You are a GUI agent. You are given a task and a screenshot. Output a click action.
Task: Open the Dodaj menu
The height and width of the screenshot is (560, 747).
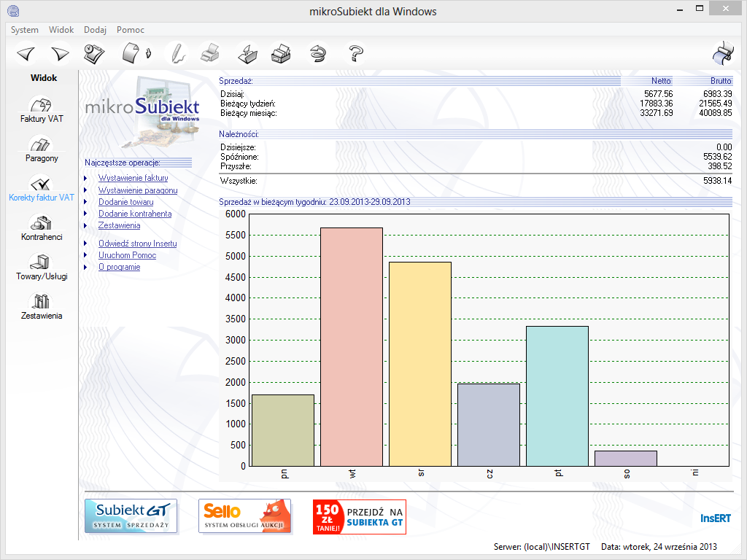pyautogui.click(x=95, y=30)
